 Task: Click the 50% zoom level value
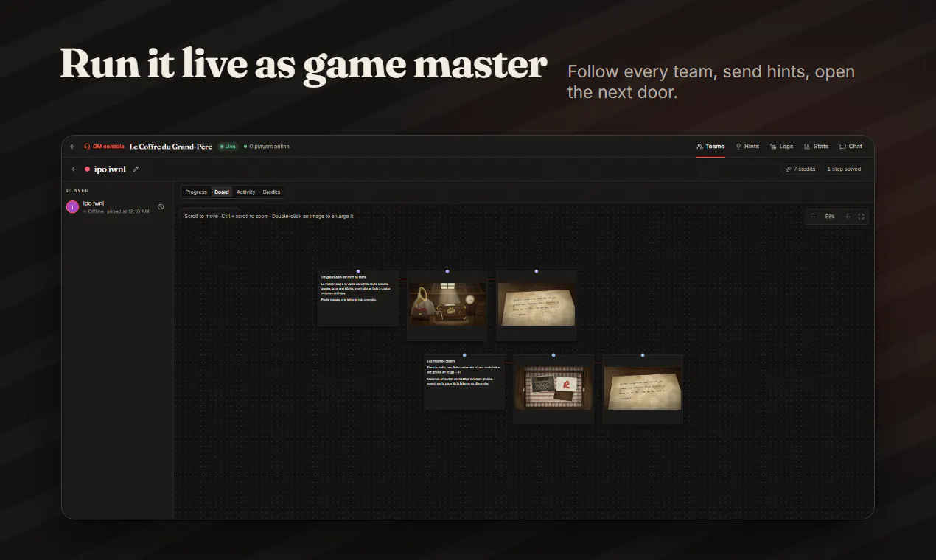tap(830, 217)
